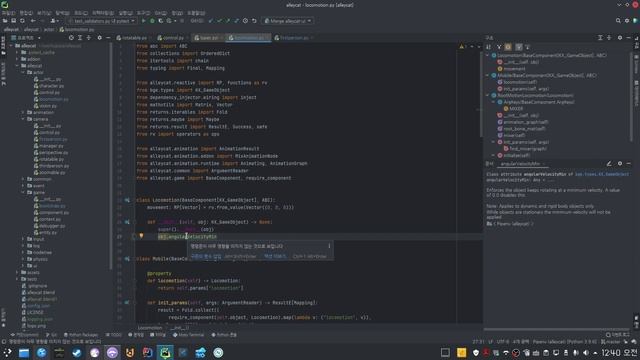Click the open folder icon in the main toolbar
Viewport: 640px width, 360px height.
click(5, 21)
